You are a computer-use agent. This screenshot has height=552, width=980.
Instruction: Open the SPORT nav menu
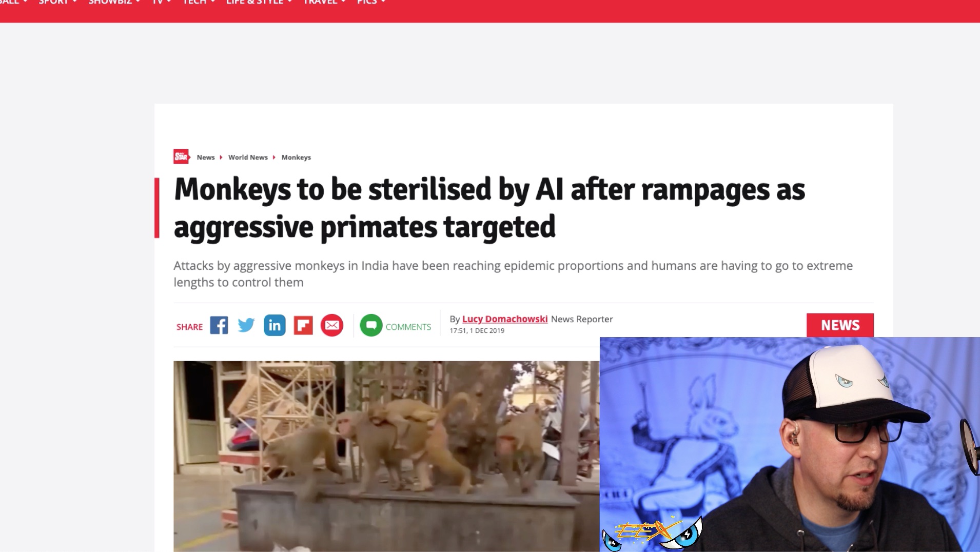[57, 3]
